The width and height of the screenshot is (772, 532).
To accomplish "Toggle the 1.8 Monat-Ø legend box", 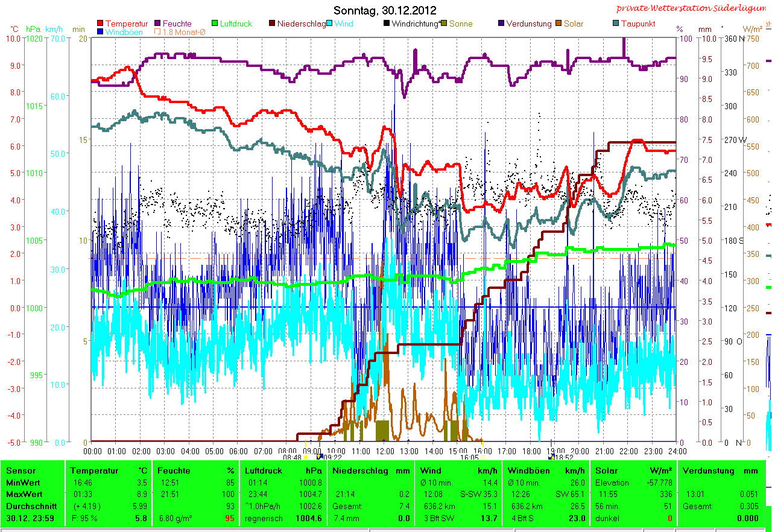I will pyautogui.click(x=158, y=32).
